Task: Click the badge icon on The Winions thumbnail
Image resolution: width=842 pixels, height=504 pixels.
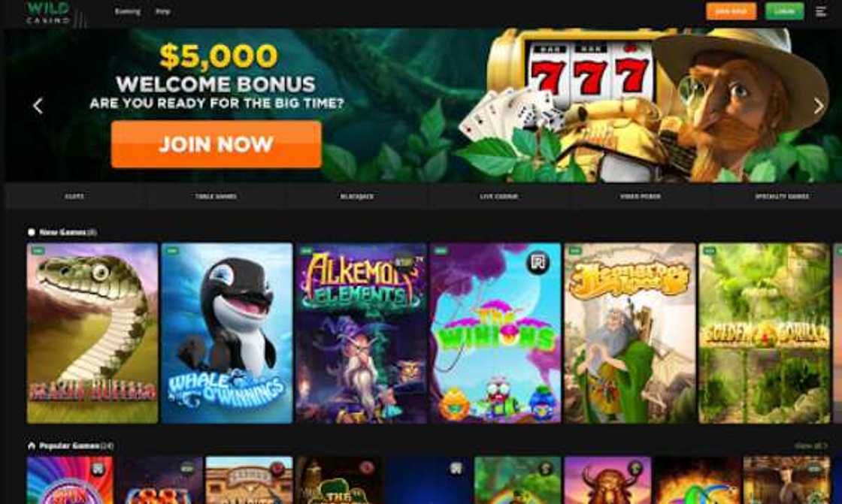Action: pyautogui.click(x=538, y=262)
